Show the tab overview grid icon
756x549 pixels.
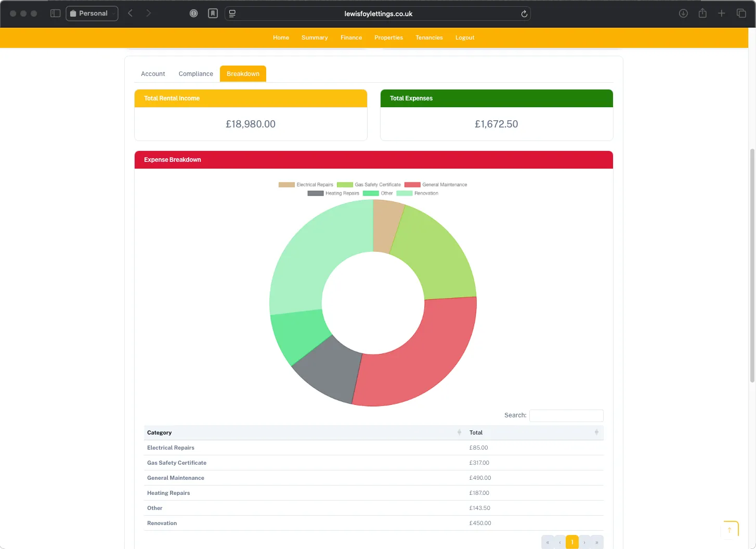tap(740, 13)
